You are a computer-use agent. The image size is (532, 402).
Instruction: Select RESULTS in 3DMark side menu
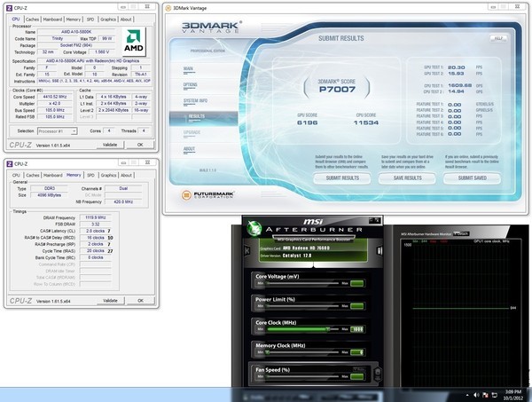tap(203, 117)
